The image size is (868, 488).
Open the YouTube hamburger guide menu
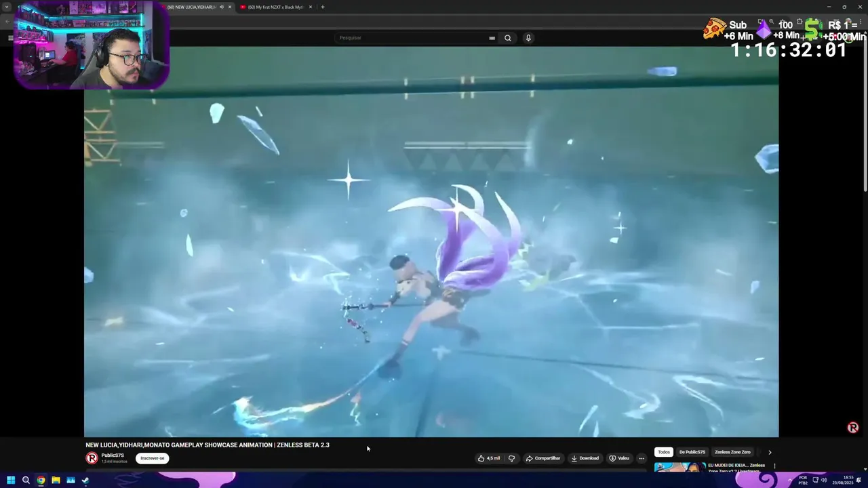coord(10,38)
